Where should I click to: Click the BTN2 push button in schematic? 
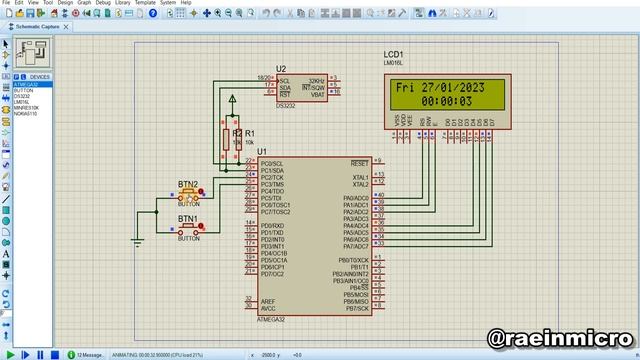point(188,195)
